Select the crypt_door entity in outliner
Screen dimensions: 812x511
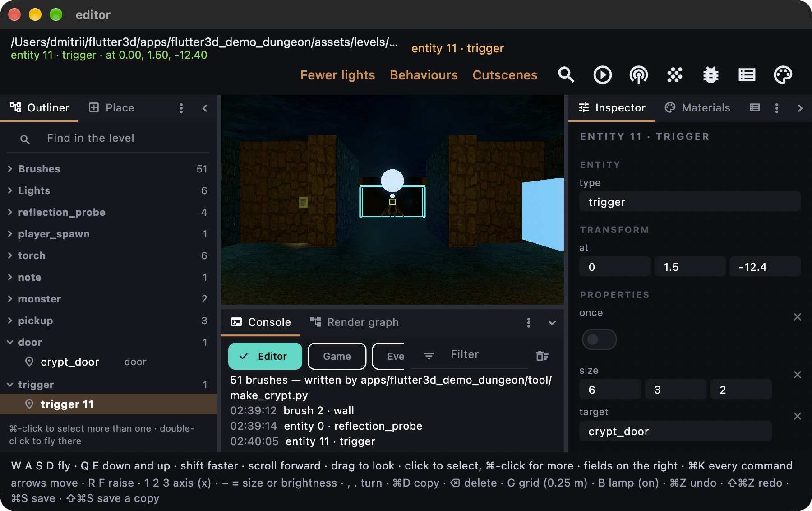[x=108, y=362]
